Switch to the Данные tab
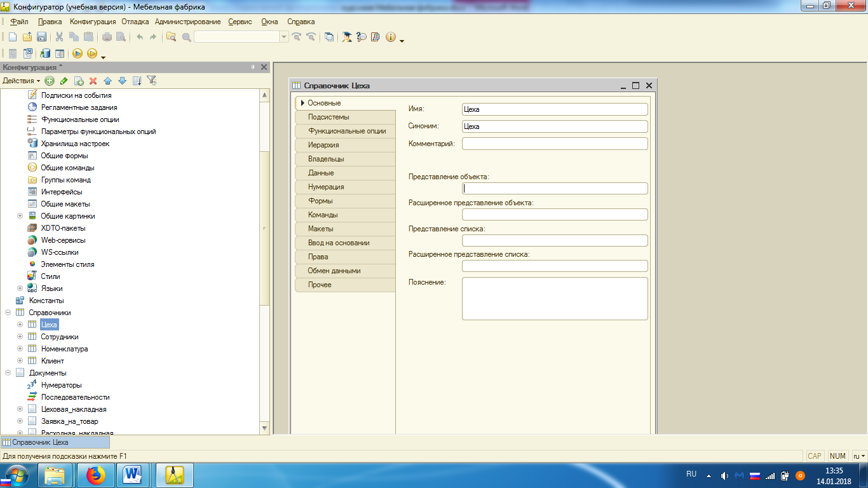Screen dimensions: 868x488 coord(345,173)
